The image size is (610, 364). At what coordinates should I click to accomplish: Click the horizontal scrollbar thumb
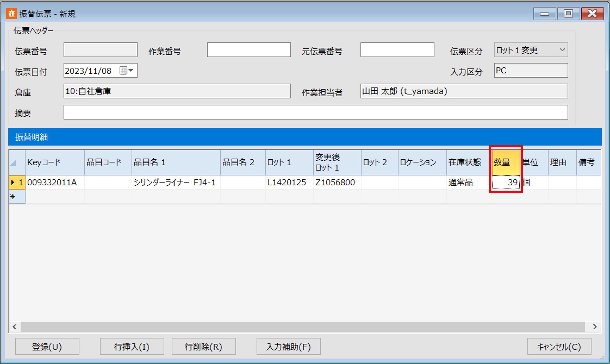coord(303,327)
